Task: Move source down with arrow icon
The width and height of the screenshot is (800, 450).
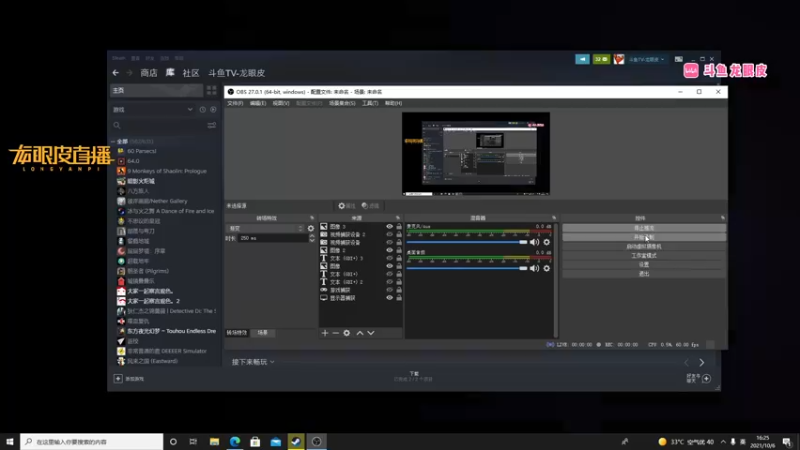Action: [371, 333]
